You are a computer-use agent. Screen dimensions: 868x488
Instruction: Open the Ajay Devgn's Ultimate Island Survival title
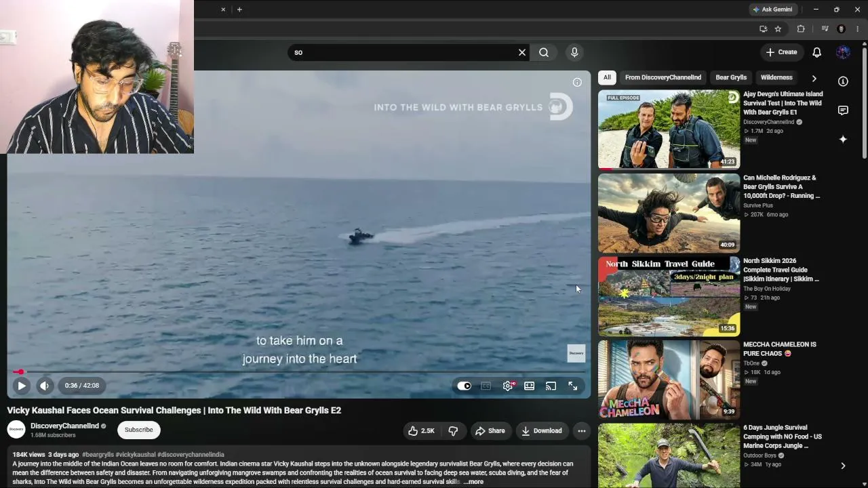click(x=783, y=103)
